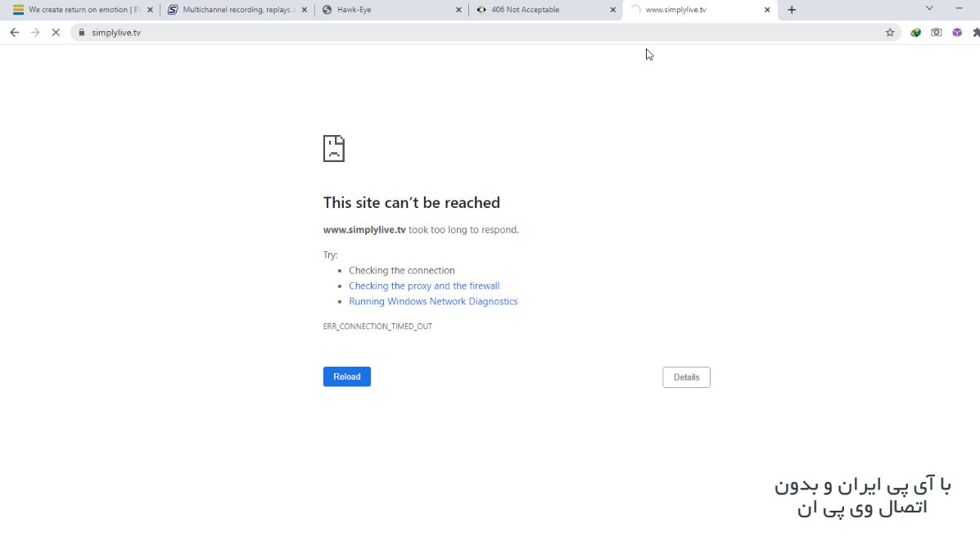Click the bold www.simplylive.tv text
980x550 pixels.
(364, 230)
